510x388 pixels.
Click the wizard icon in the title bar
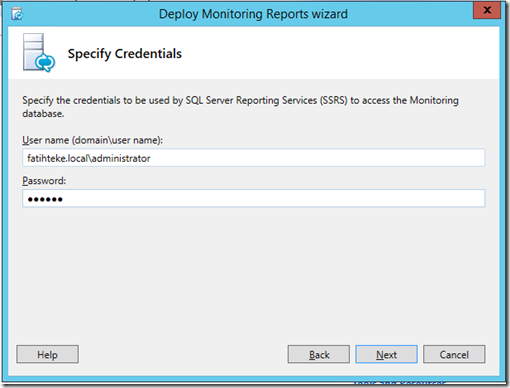(17, 14)
